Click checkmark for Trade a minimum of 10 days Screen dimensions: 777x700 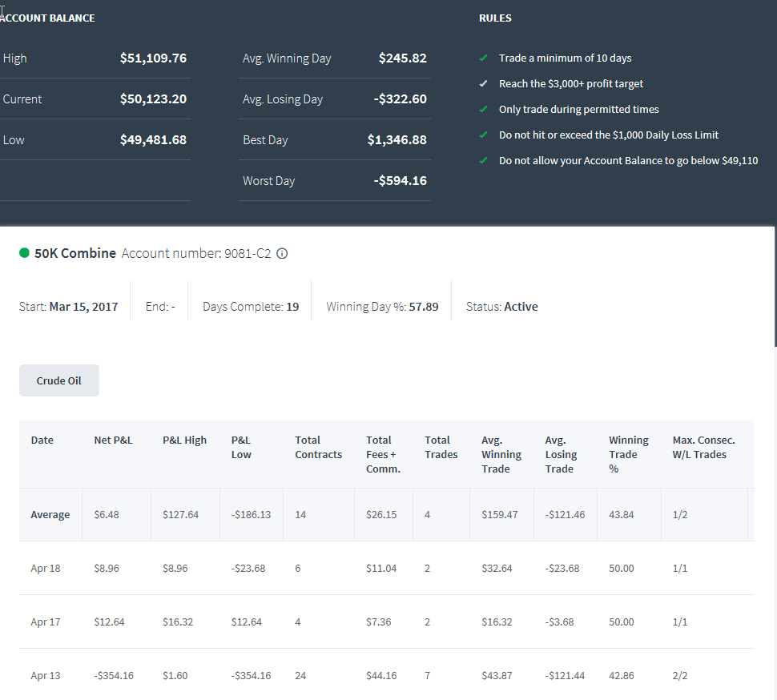[484, 58]
